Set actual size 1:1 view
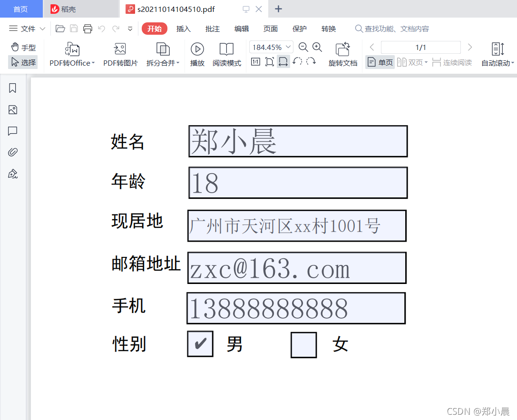The height and width of the screenshot is (420, 517). (x=255, y=62)
